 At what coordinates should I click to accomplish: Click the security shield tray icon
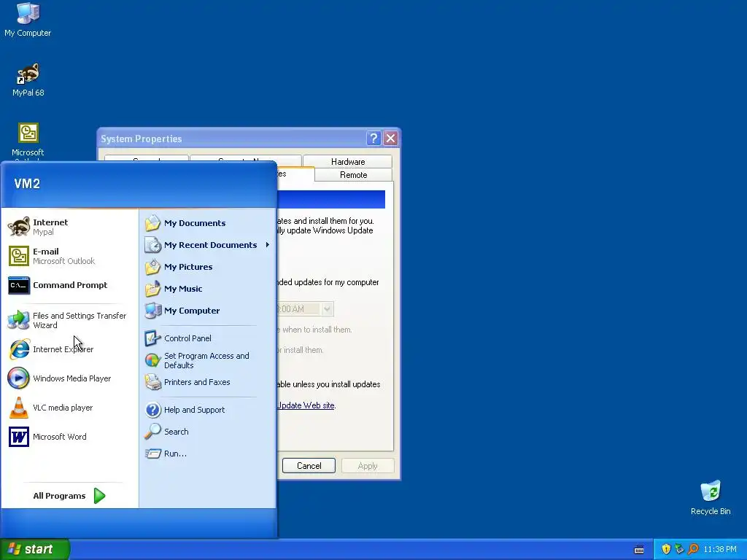[x=666, y=549]
